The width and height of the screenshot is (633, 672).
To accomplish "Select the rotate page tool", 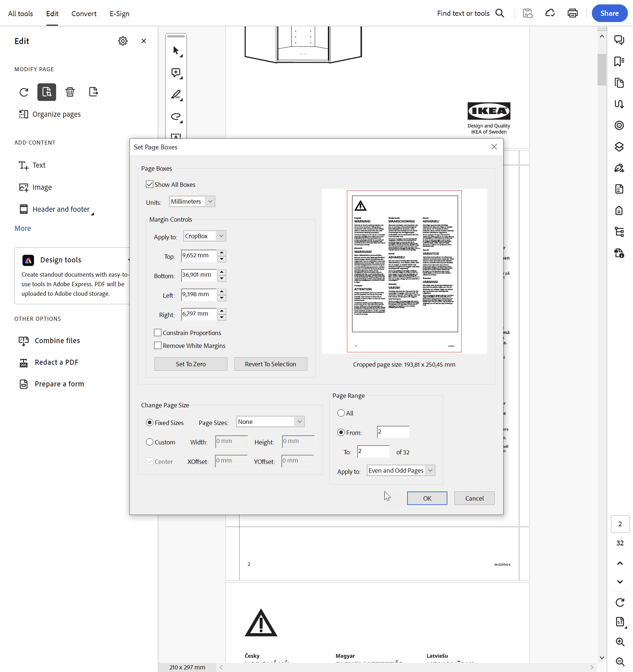I will tap(23, 92).
